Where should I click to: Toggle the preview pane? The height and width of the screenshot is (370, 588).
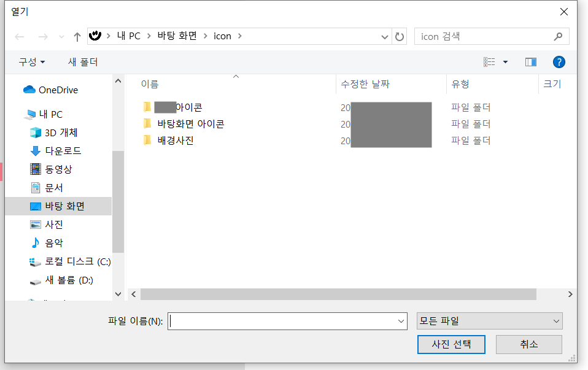coord(531,62)
